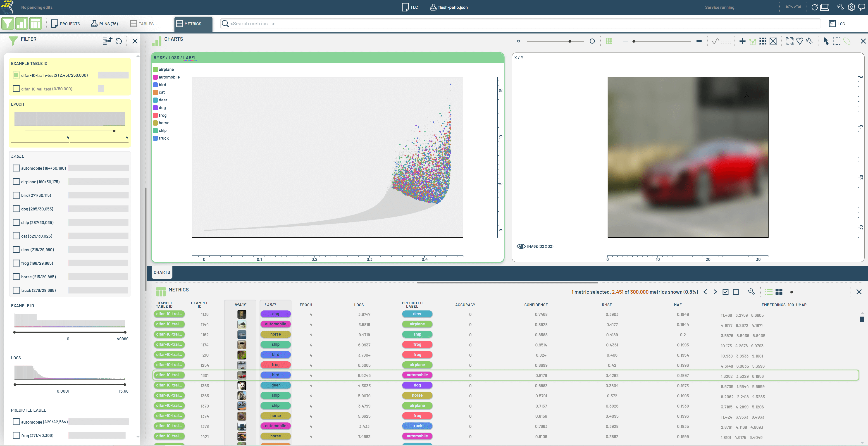Go to next selected metric arrow

click(715, 292)
